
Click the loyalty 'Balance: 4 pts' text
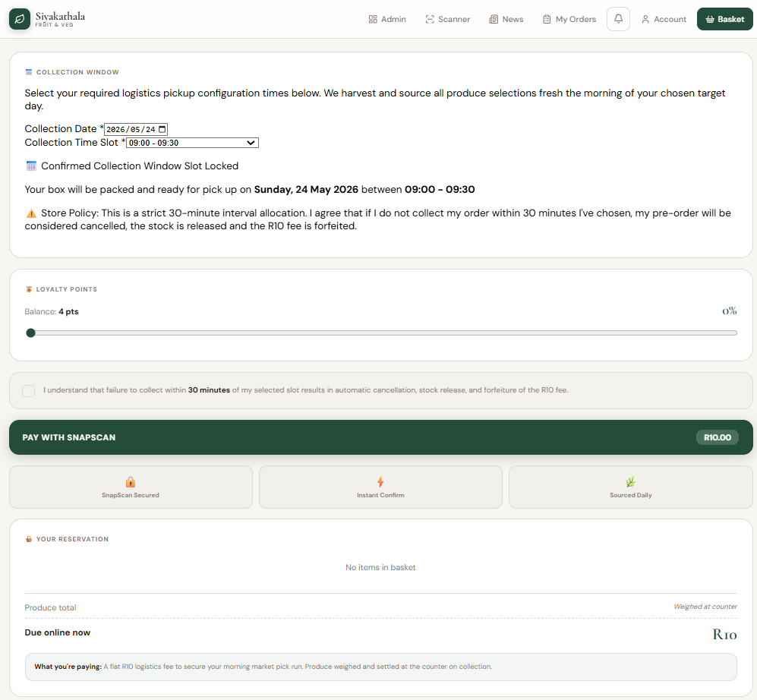click(x=52, y=312)
